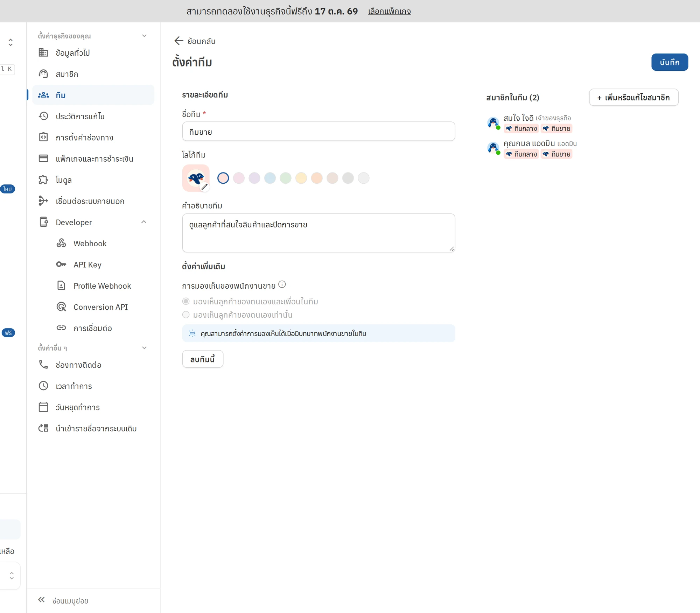Click สมใจ ใจดี member avatar

point(493,122)
